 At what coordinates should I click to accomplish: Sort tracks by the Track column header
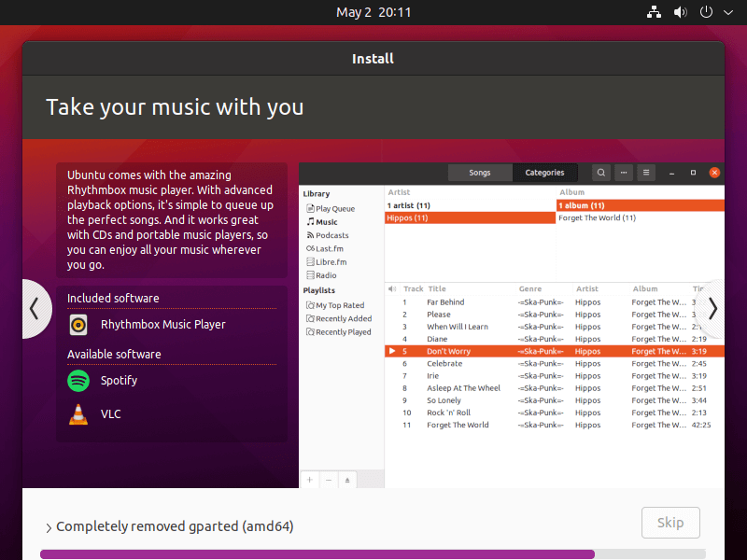tap(413, 288)
